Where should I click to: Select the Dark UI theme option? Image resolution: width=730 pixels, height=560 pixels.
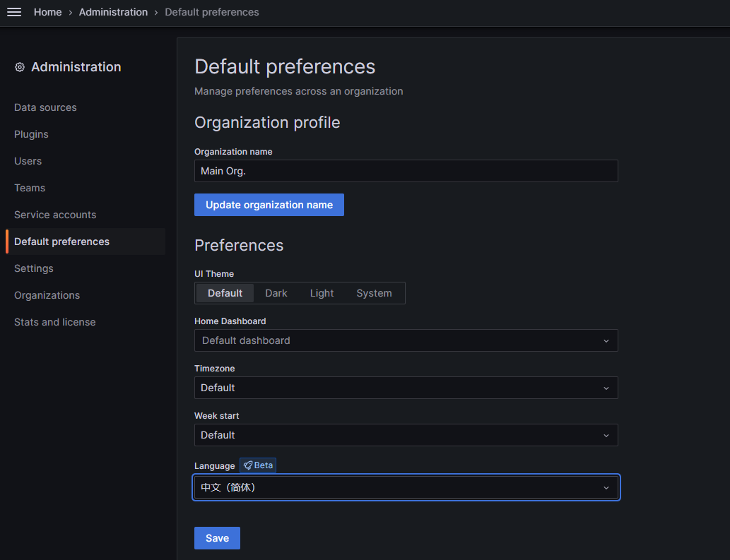pos(276,293)
